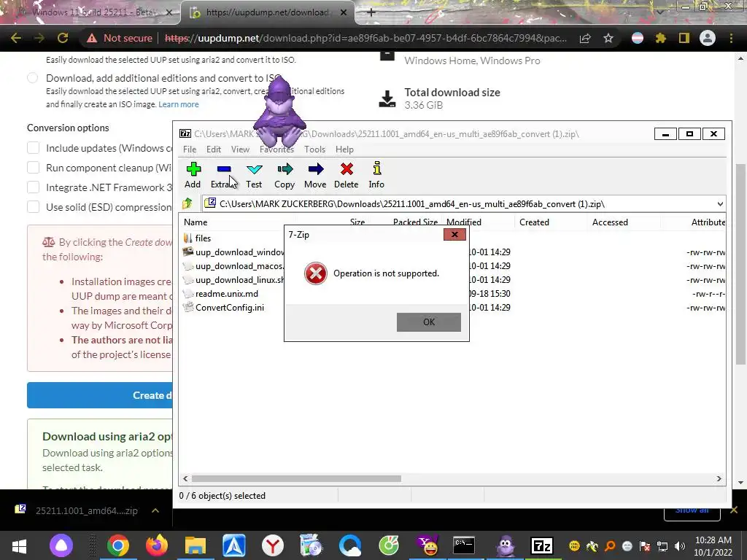Open the Tools menu in 7-Zip
The height and width of the screenshot is (560, 747).
pyautogui.click(x=314, y=149)
